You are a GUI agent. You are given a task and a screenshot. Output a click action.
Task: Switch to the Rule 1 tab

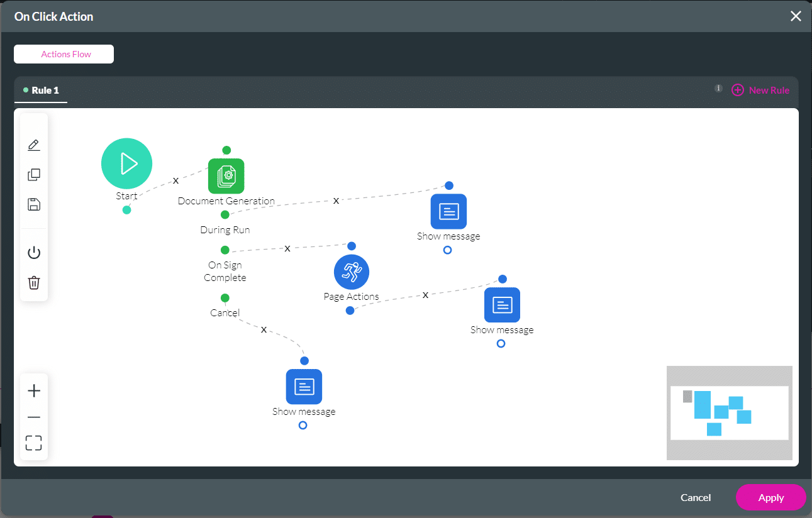click(42, 91)
